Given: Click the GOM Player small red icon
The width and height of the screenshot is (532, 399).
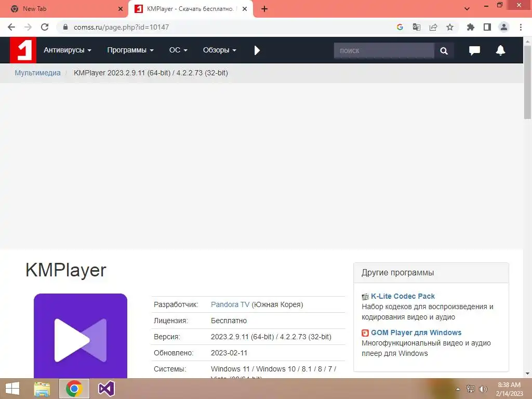Looking at the screenshot, I should pyautogui.click(x=365, y=333).
